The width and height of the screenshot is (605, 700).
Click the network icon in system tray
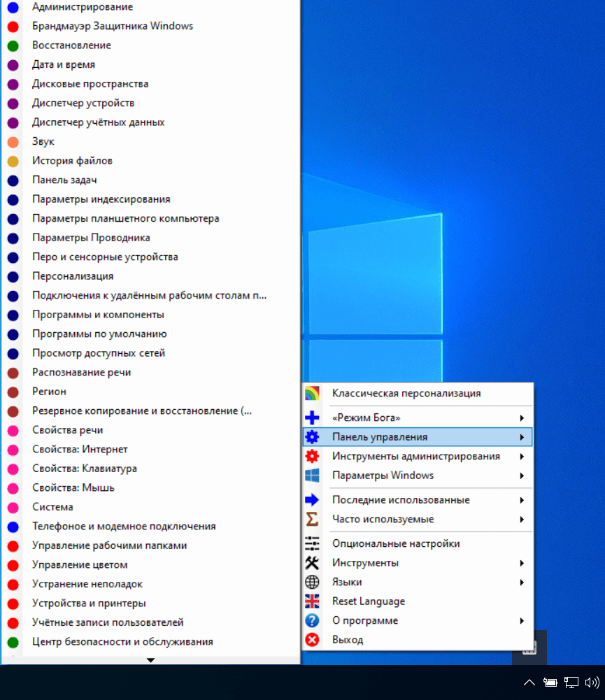point(571,682)
